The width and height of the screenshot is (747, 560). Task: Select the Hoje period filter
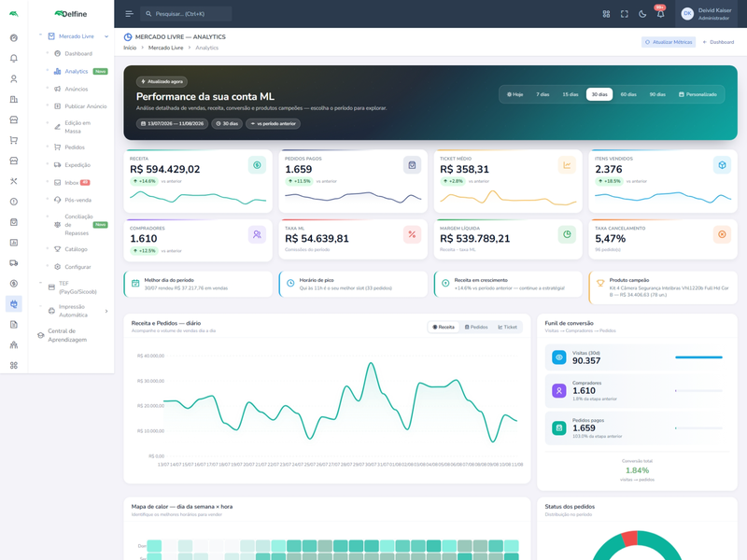(515, 94)
